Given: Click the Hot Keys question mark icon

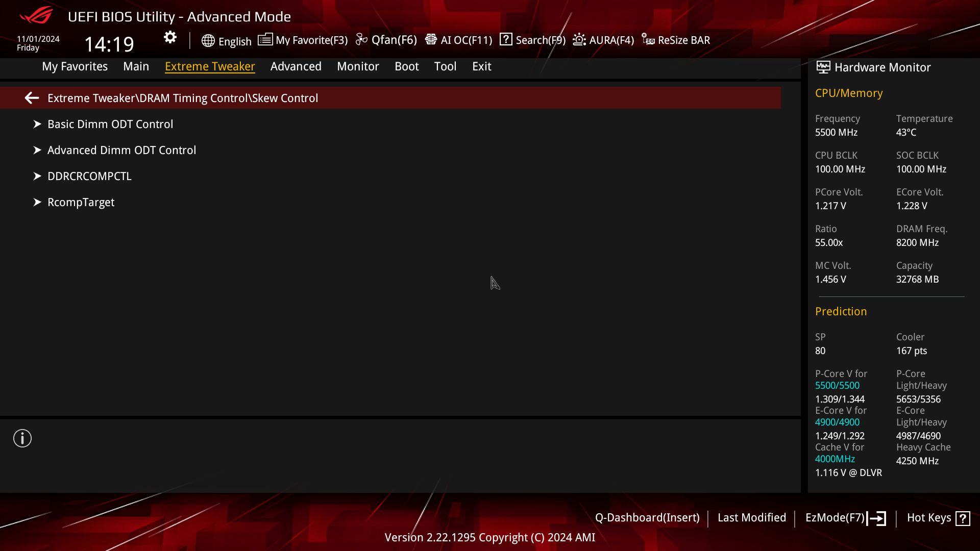Looking at the screenshot, I should (x=963, y=518).
